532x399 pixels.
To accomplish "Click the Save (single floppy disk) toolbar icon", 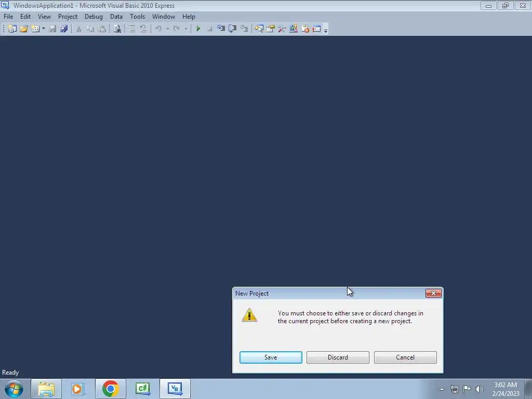I will click(52, 29).
